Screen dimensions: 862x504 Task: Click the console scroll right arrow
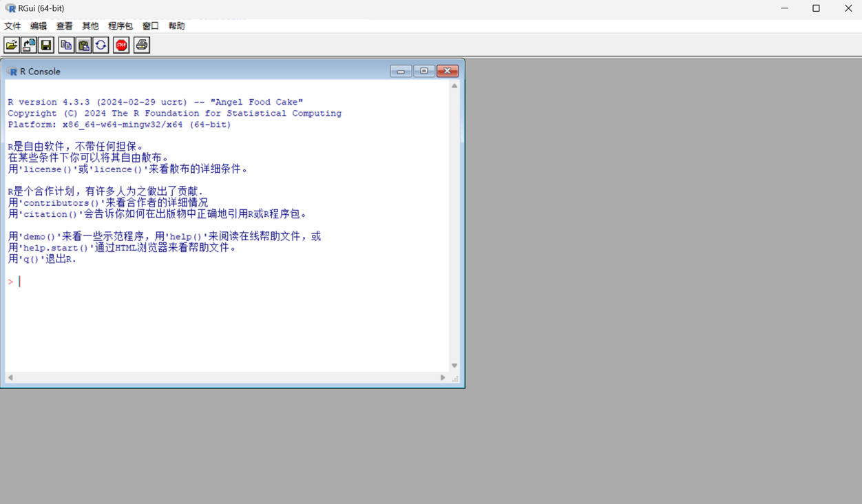tap(443, 377)
